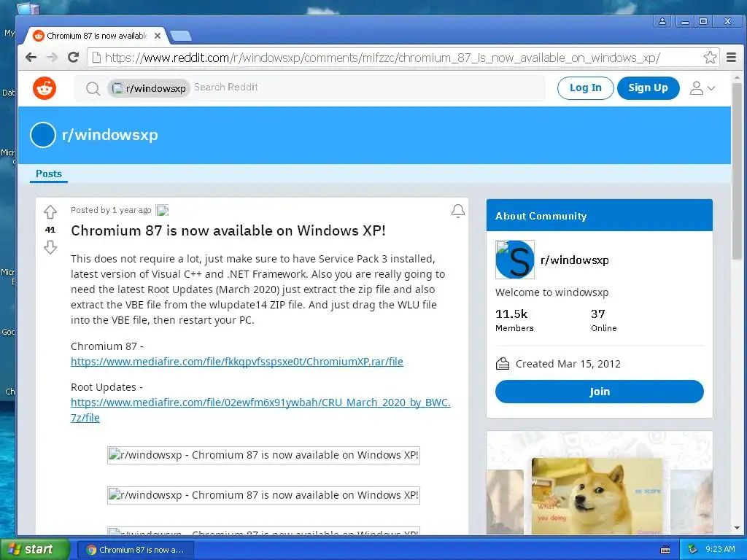The height and width of the screenshot is (560, 747).
Task: Click the scrollbar down arrow
Action: point(737,528)
